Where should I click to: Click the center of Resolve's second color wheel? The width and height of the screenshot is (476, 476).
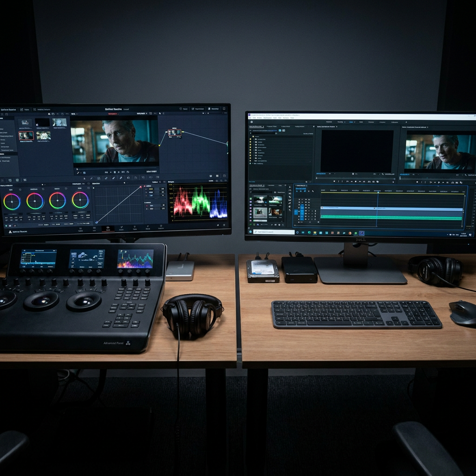tap(34, 201)
